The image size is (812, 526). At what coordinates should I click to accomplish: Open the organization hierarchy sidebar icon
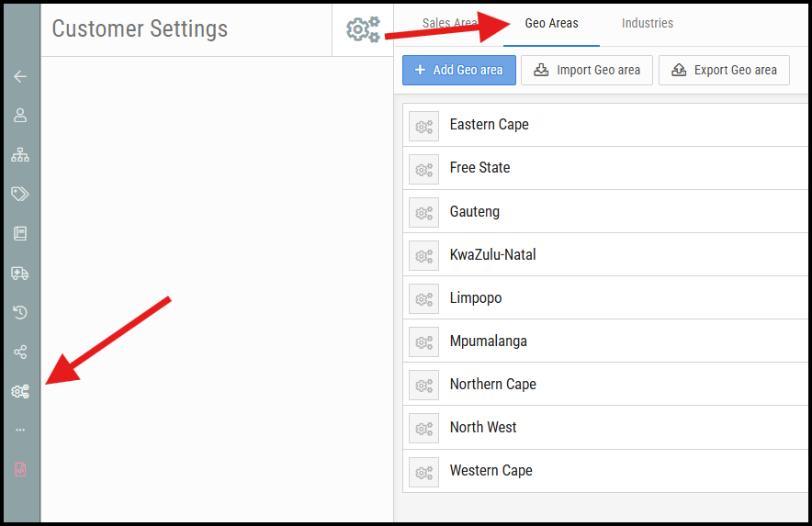click(x=20, y=154)
